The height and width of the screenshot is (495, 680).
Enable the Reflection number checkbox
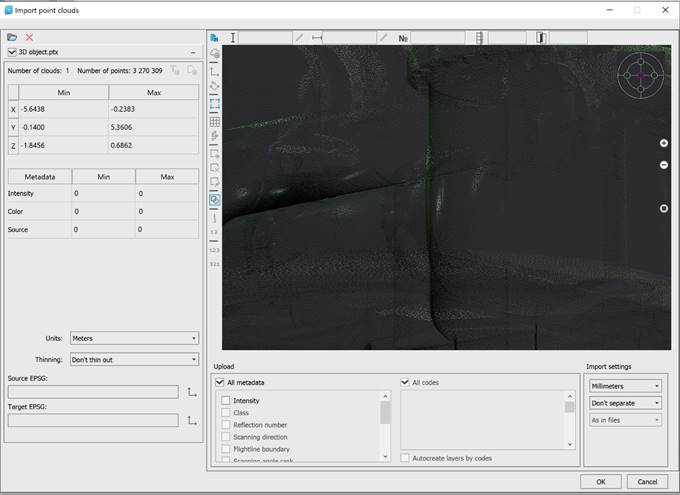pyautogui.click(x=226, y=425)
